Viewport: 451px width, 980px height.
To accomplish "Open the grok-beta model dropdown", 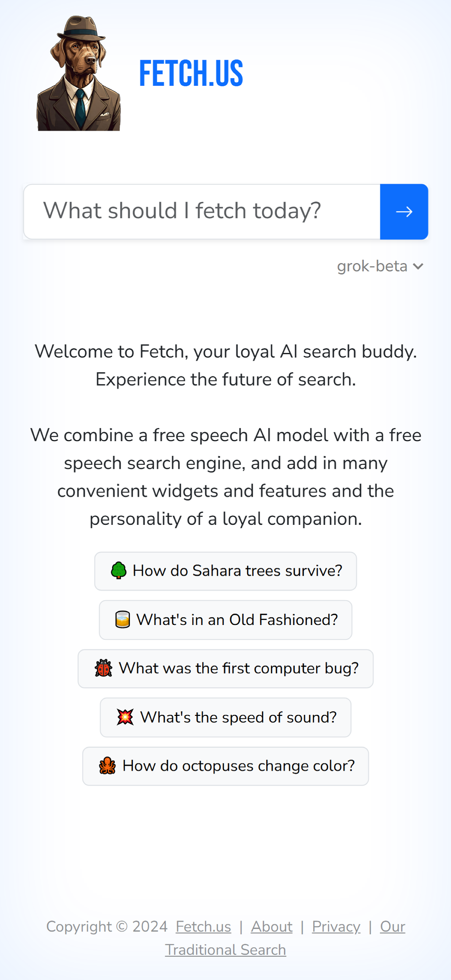I will [x=380, y=266].
